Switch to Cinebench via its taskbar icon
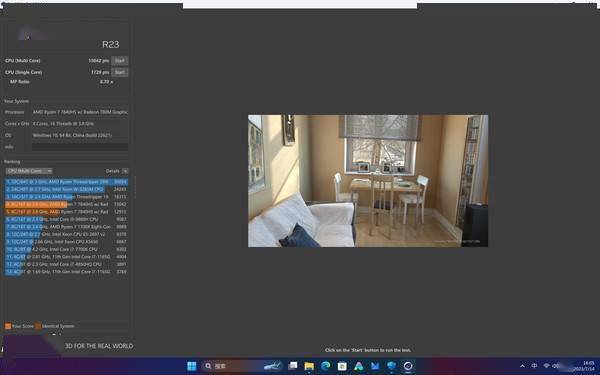The height and width of the screenshot is (375, 600). click(408, 366)
